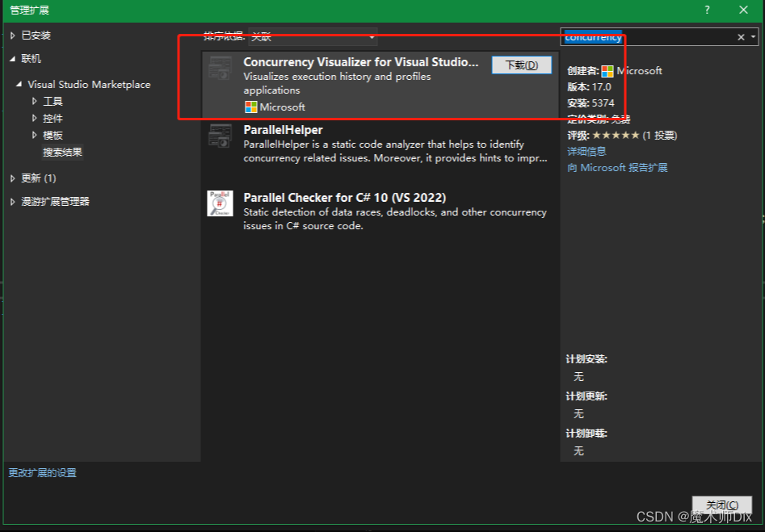The width and height of the screenshot is (765, 532).
Task: Click the Concurrency Visualizer extension icon
Action: coord(220,68)
